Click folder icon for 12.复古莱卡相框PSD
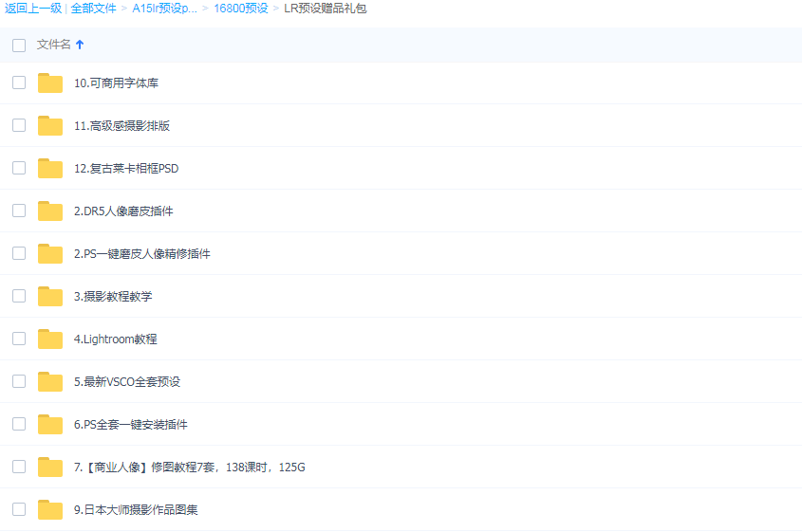 point(50,168)
